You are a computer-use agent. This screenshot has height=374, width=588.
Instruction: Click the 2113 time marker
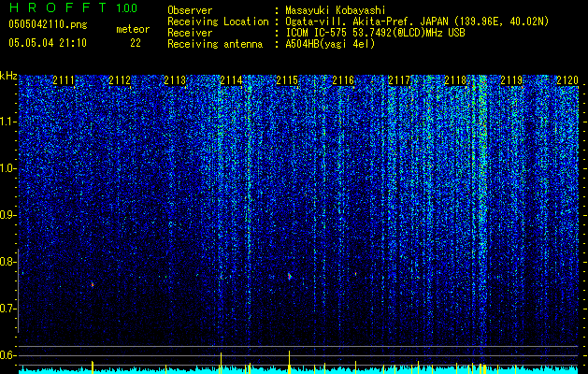click(175, 80)
